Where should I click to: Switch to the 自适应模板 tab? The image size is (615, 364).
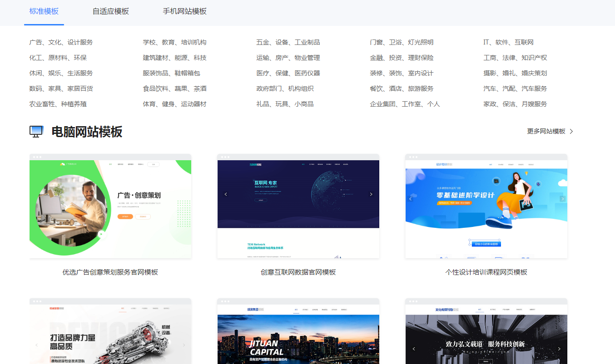(x=110, y=11)
